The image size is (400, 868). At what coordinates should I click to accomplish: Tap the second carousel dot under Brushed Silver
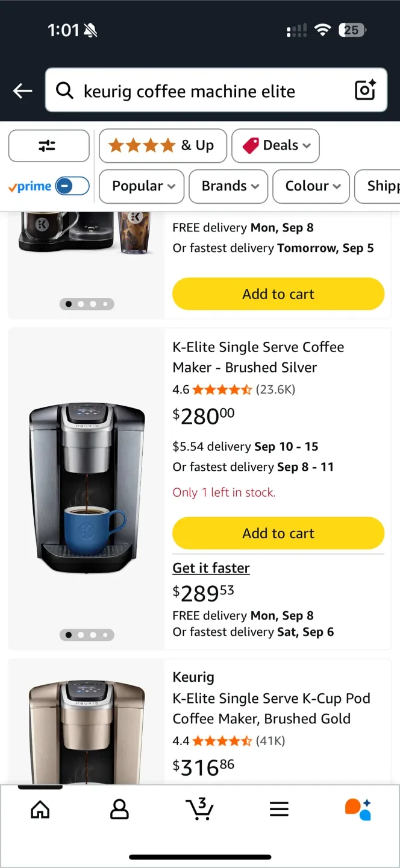click(x=81, y=635)
